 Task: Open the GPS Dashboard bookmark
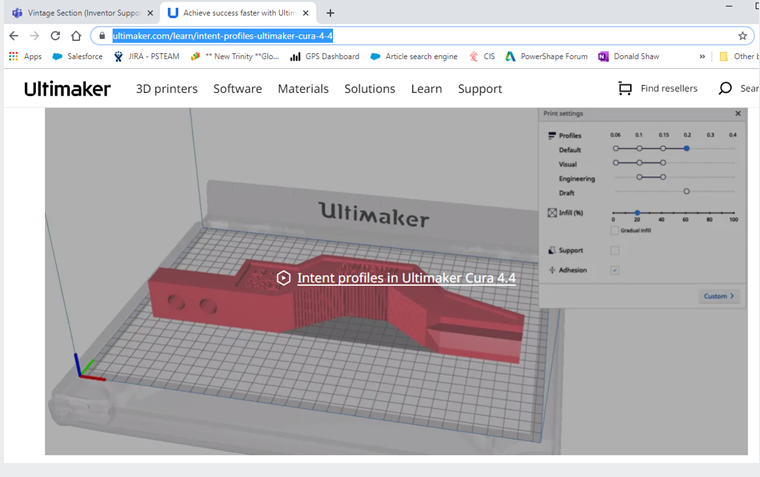tap(325, 56)
